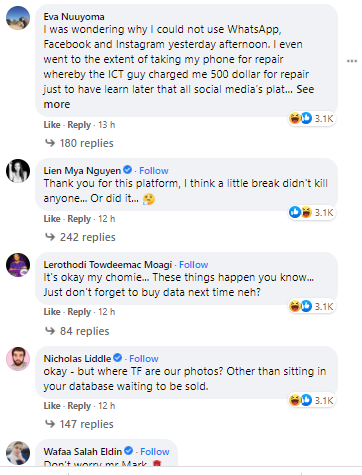Follow Lien Mya Nguyen
This screenshot has width=362, height=475.
(x=154, y=171)
